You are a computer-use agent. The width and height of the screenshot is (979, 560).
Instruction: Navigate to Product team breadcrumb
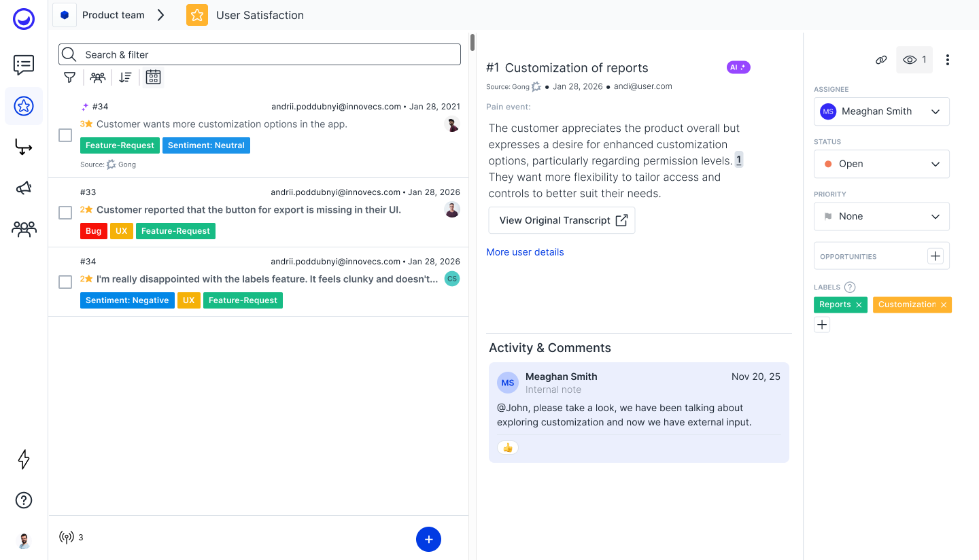coord(113,15)
